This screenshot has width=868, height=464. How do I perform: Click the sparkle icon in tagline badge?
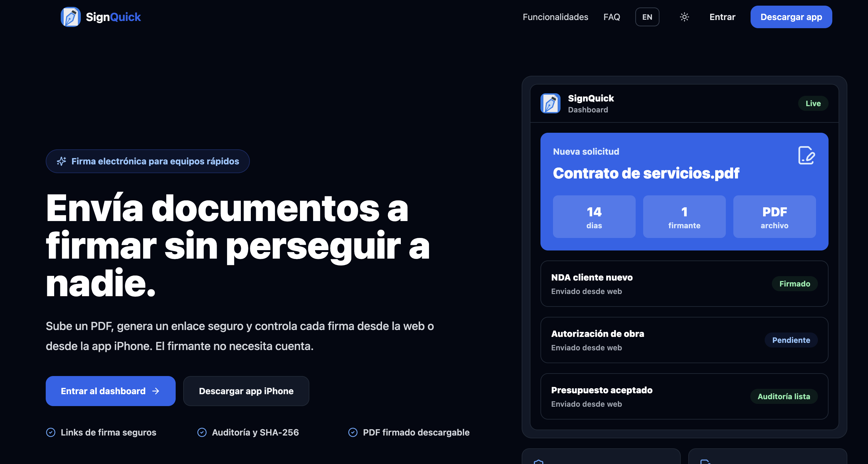coord(61,161)
